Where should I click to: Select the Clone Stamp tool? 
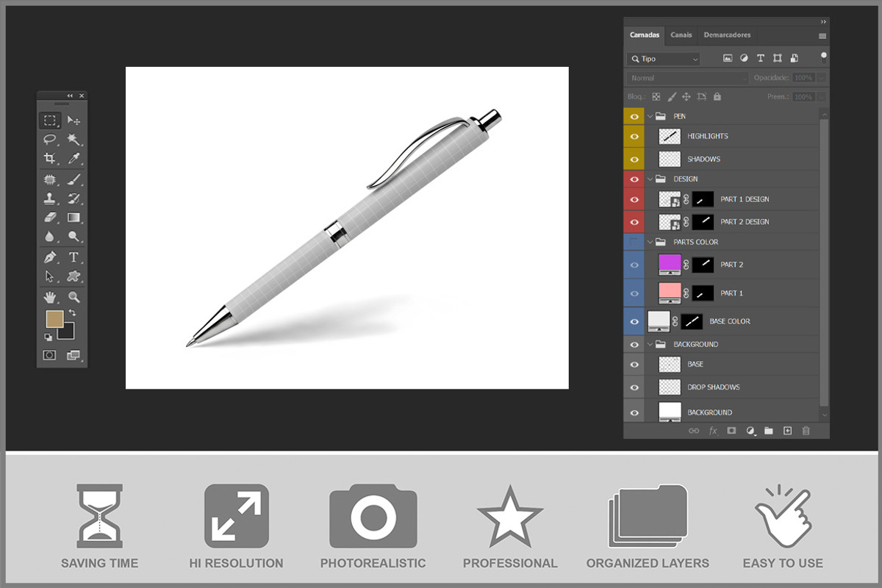(50, 198)
